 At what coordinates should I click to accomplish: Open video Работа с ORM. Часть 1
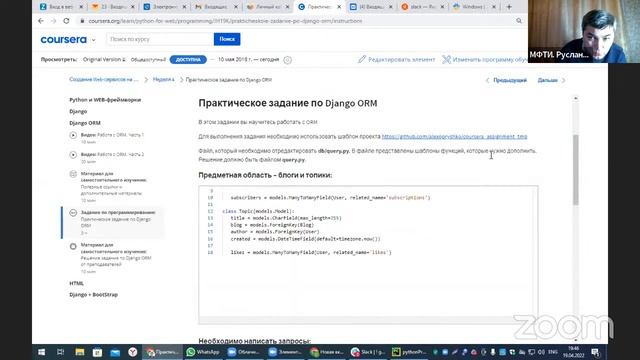tap(112, 138)
